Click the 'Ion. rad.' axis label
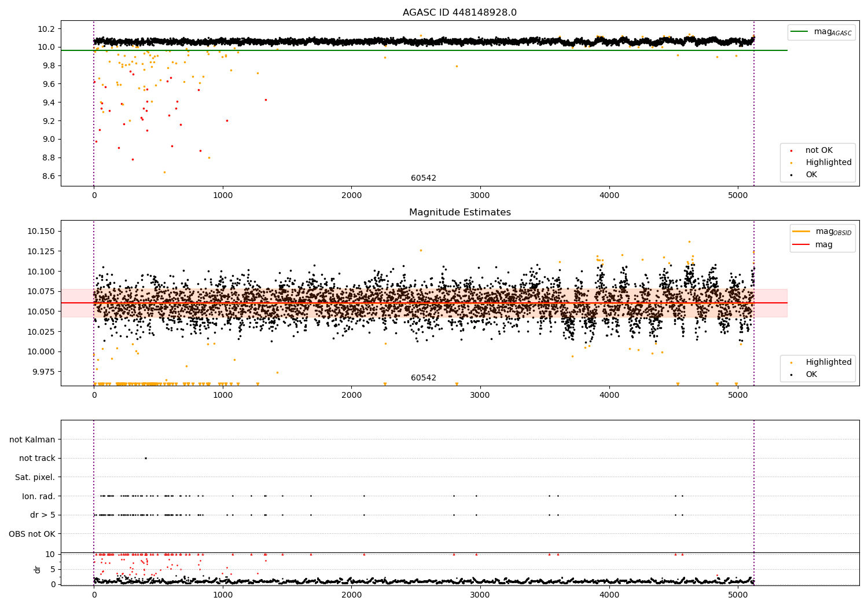 (39, 496)
